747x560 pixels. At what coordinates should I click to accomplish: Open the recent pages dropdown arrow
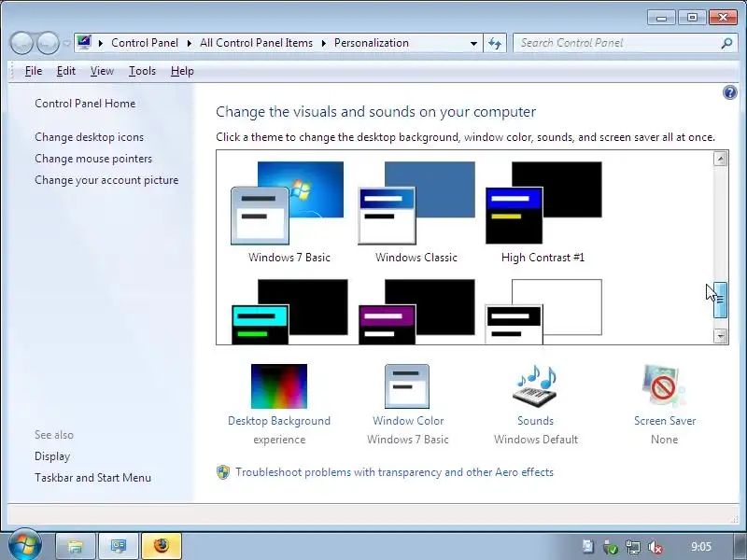pyautogui.click(x=67, y=43)
